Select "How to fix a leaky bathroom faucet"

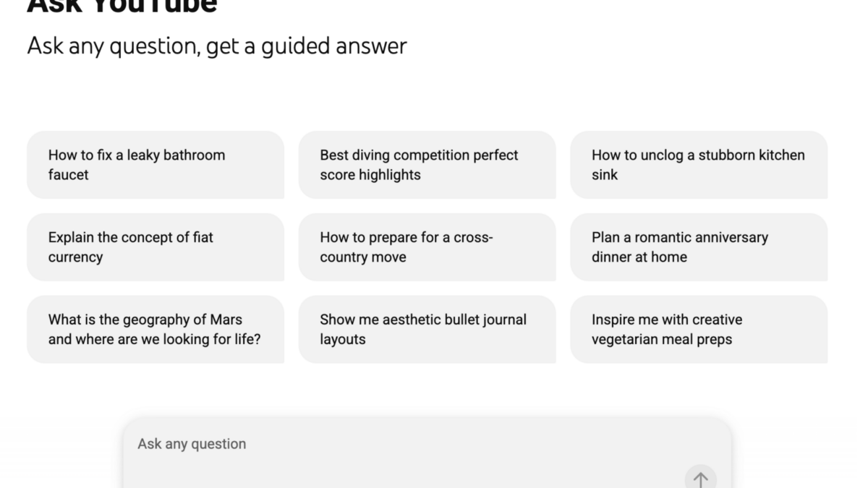[x=156, y=165]
